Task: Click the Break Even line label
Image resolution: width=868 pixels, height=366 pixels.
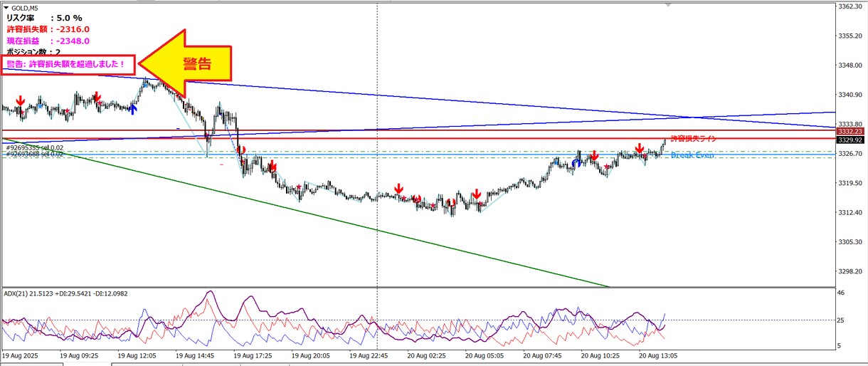Action: point(692,155)
